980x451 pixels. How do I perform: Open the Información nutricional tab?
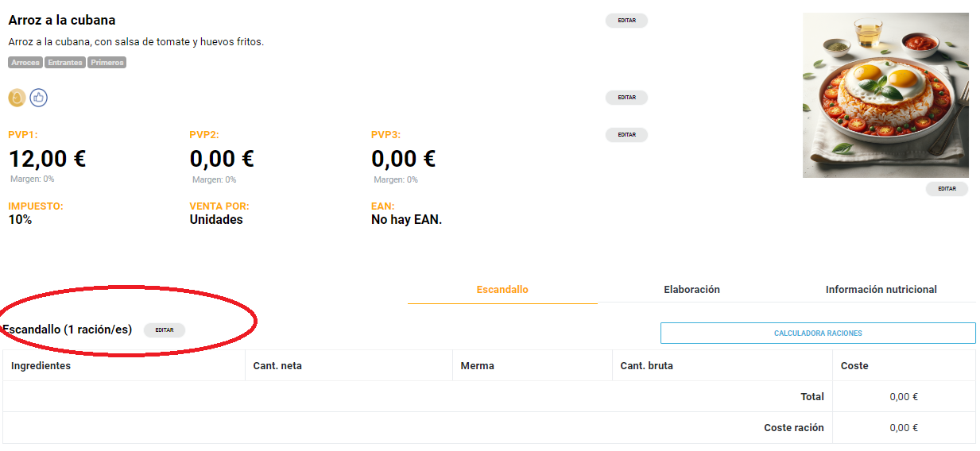[881, 290]
